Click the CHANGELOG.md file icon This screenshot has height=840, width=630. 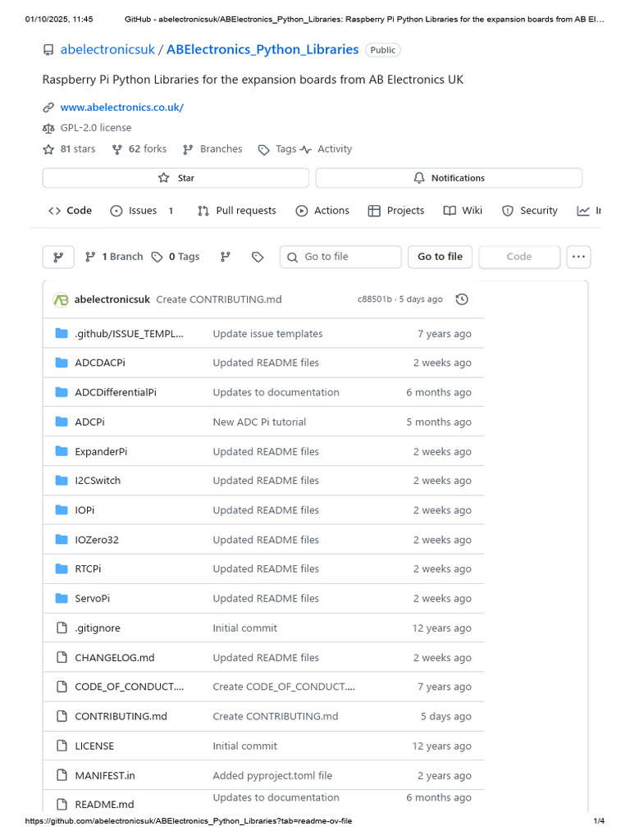coord(62,657)
